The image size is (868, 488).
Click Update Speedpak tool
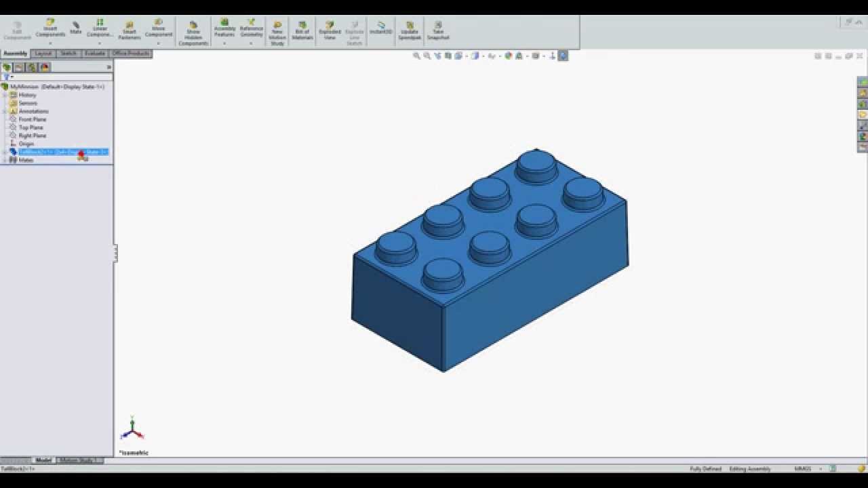(410, 31)
